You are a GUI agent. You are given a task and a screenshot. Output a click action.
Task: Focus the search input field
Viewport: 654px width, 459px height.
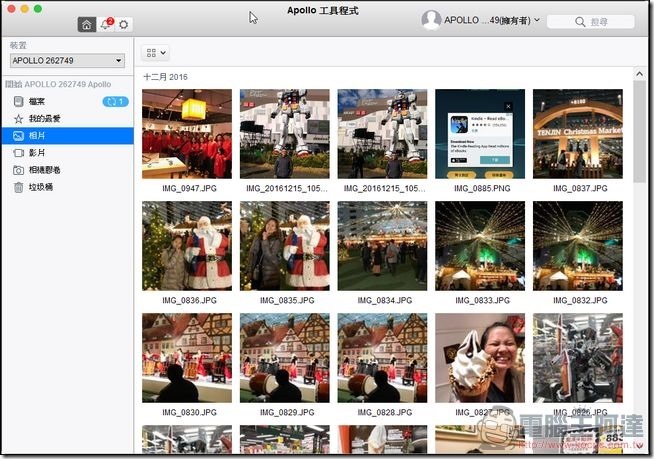(591, 22)
